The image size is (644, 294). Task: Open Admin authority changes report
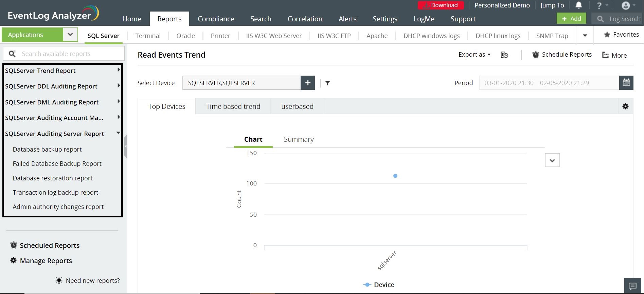point(58,207)
